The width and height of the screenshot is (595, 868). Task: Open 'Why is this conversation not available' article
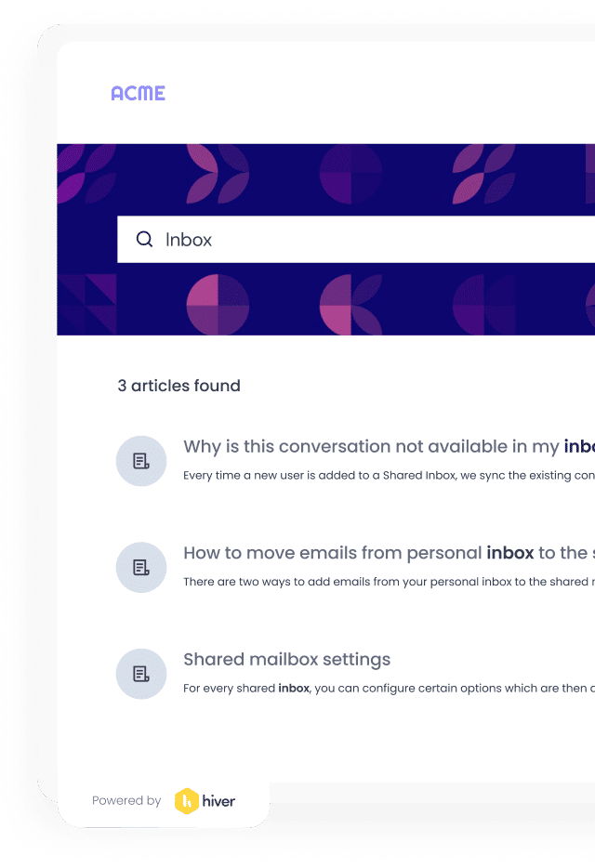click(x=389, y=446)
